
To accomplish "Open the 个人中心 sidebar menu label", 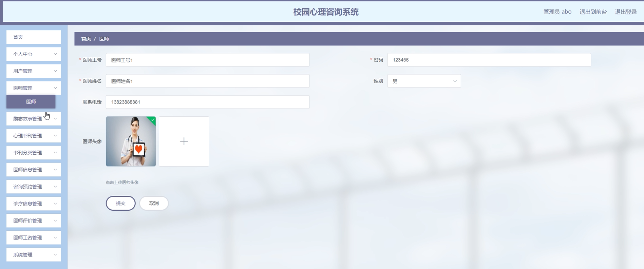I will click(23, 54).
